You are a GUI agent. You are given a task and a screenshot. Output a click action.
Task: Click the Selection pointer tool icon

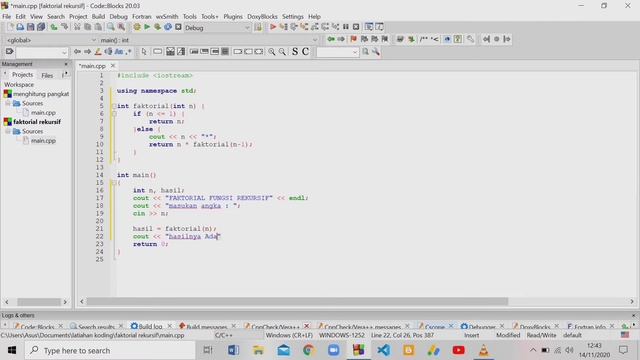point(144,52)
